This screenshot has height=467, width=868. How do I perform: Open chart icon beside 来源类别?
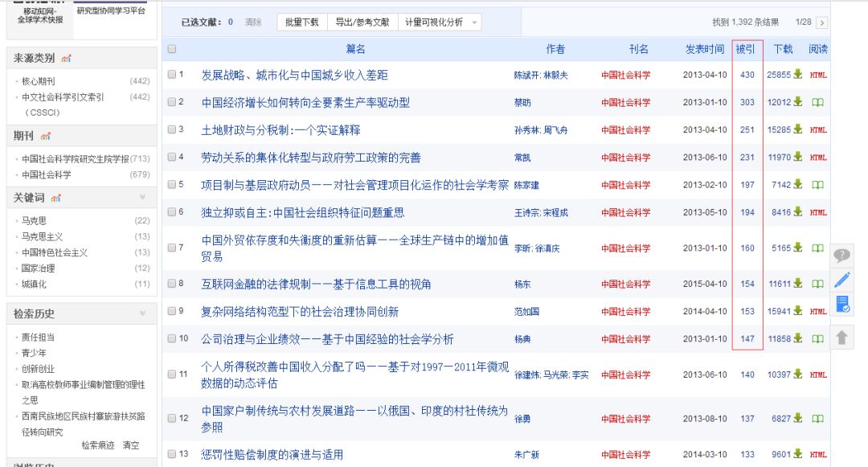pyautogui.click(x=67, y=58)
